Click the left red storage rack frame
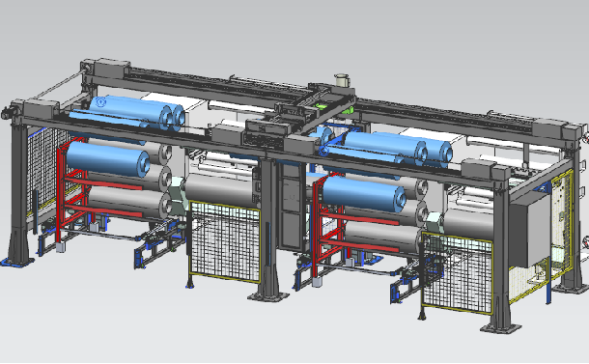Image resolution: width=589 pixels, height=364 pixels. coord(75,195)
